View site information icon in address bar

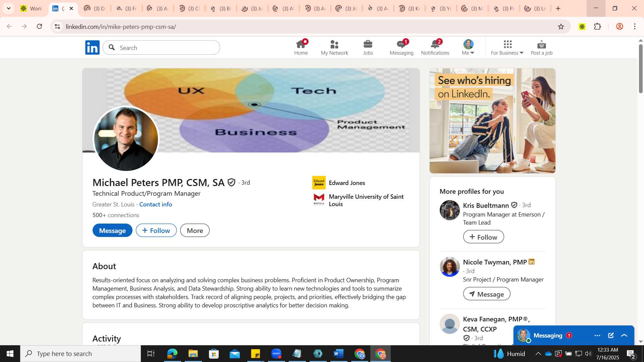[57, 26]
